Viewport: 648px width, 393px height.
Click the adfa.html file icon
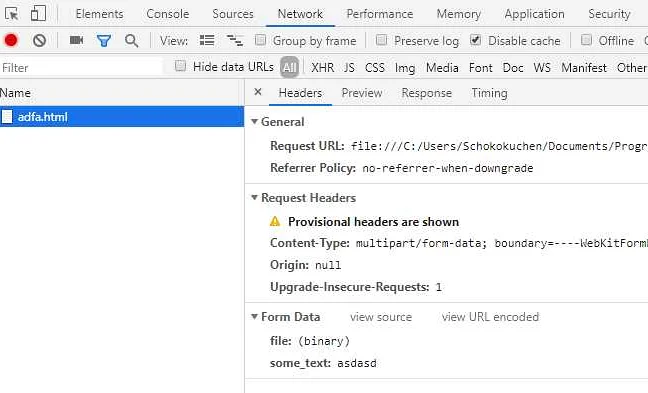click(x=7, y=117)
